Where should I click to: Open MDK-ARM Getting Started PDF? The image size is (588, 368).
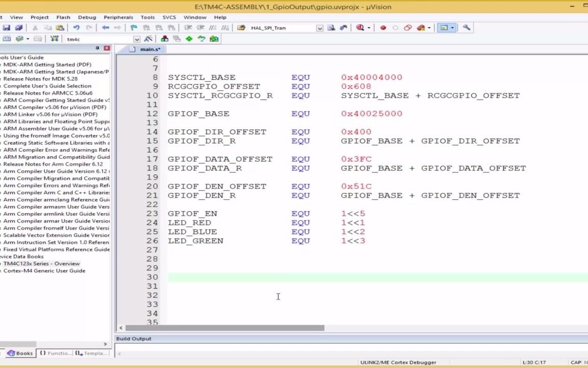[x=47, y=64]
